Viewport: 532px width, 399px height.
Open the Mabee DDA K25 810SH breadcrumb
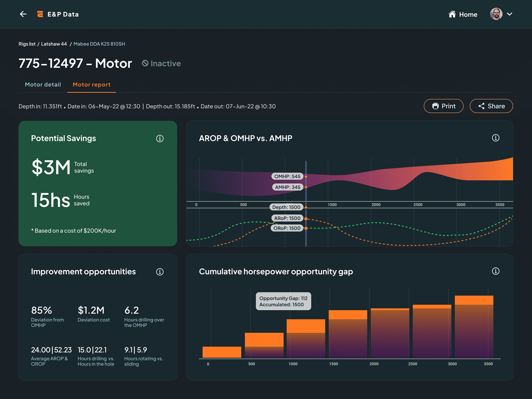pyautogui.click(x=99, y=44)
